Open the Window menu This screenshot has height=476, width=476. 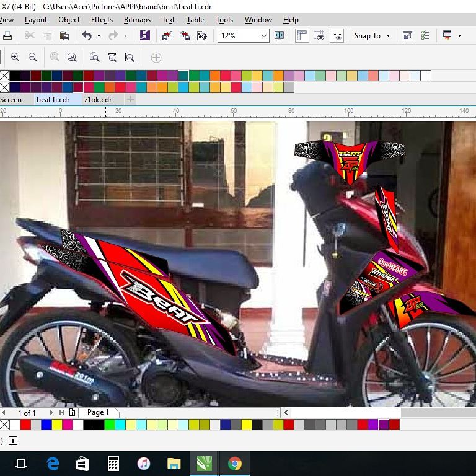(x=258, y=20)
